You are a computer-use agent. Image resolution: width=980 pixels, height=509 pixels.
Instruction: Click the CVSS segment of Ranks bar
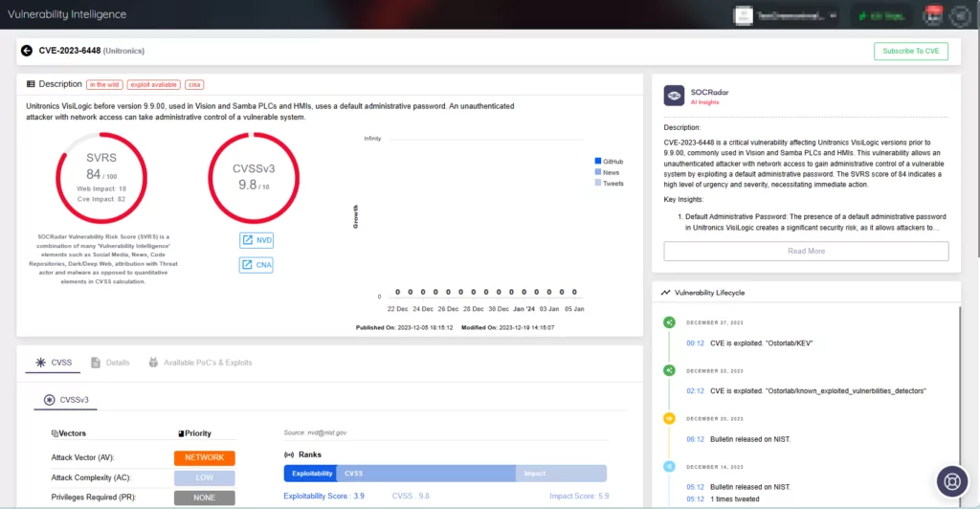coord(426,474)
